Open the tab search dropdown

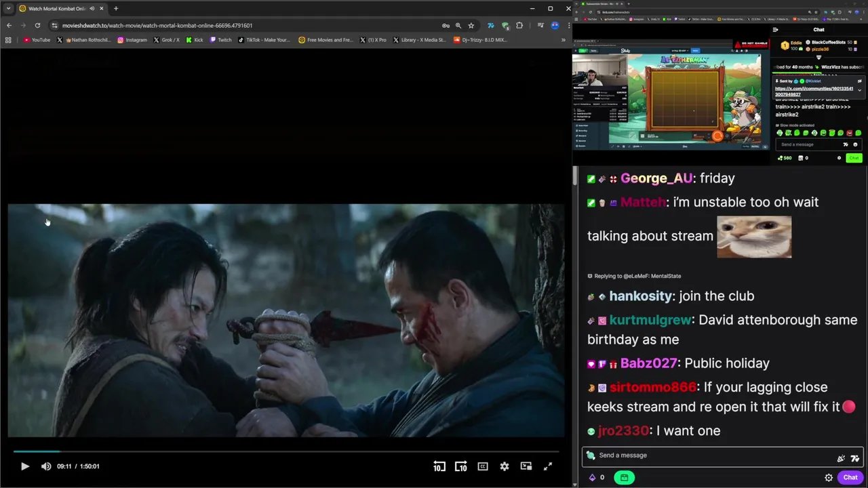pyautogui.click(x=8, y=9)
